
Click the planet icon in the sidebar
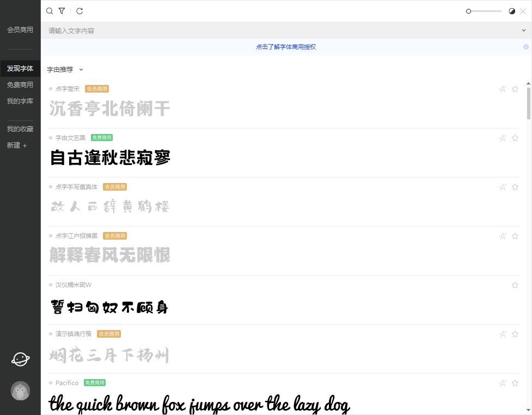pos(20,359)
